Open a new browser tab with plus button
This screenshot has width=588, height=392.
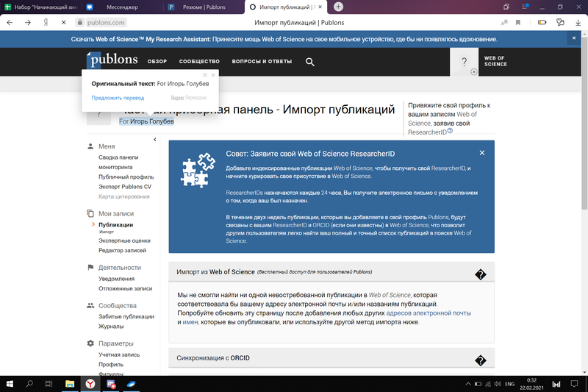point(338,7)
